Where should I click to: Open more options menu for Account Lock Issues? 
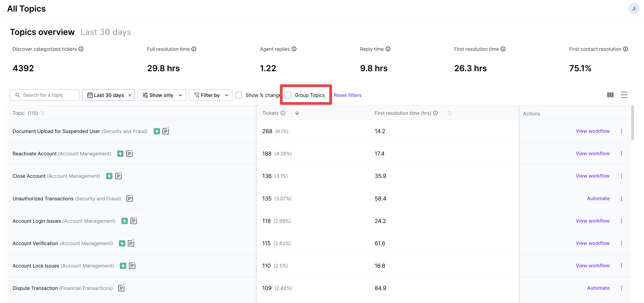622,266
